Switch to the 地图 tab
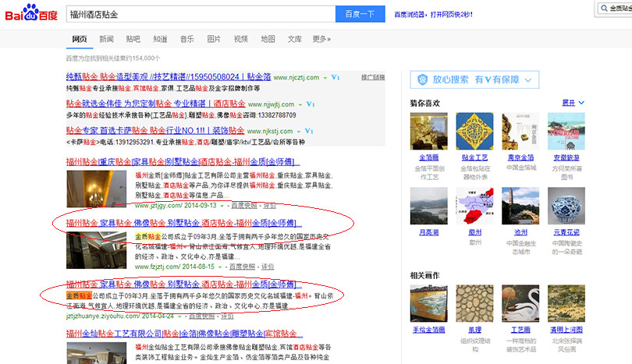632x364 pixels. coord(268,39)
